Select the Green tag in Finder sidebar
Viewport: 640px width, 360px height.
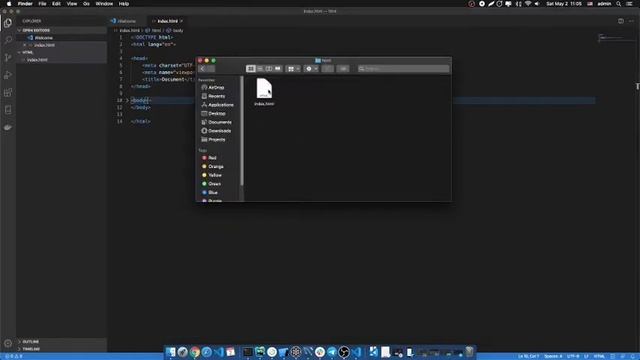214,184
